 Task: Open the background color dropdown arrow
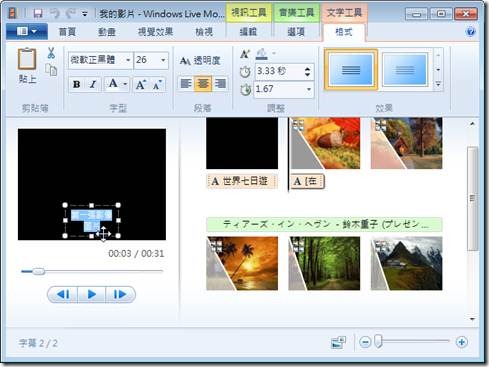point(274,53)
